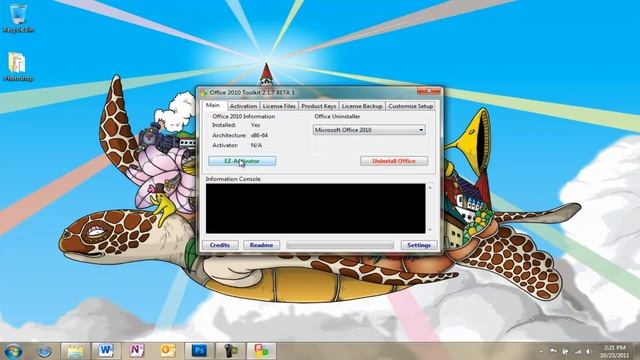Click the Installed value Yes
The width and height of the screenshot is (640, 360).
click(256, 125)
